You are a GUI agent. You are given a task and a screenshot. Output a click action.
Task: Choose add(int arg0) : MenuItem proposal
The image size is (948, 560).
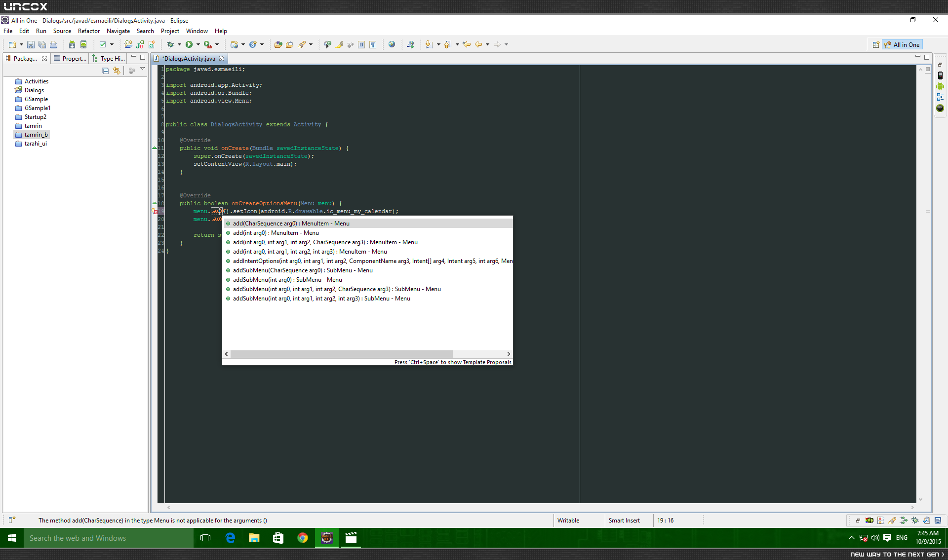coord(368,233)
